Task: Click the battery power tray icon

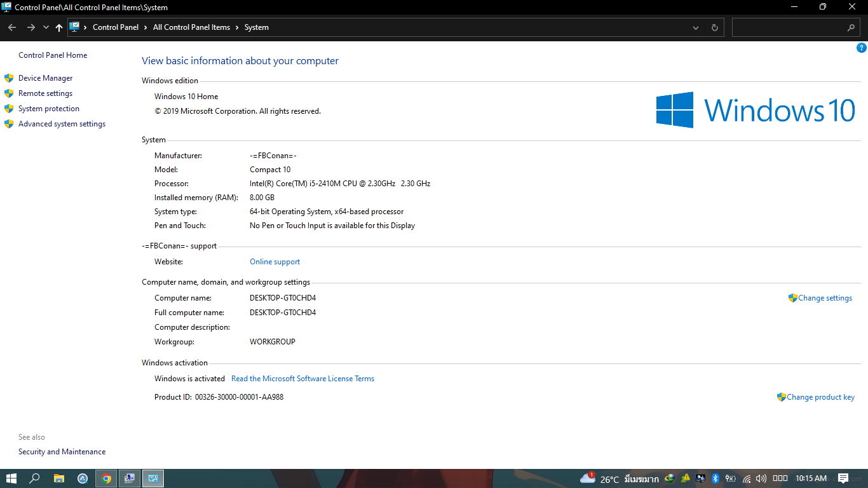Action: click(731, 478)
